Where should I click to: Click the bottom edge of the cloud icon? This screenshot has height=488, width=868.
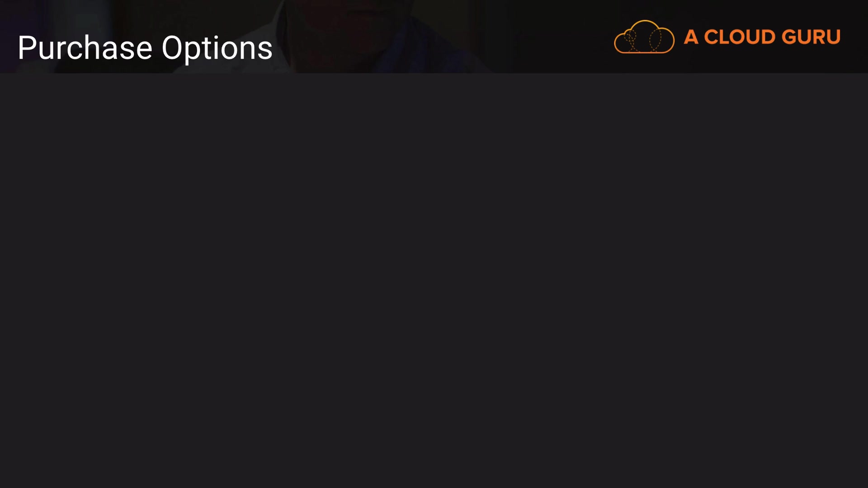[644, 52]
